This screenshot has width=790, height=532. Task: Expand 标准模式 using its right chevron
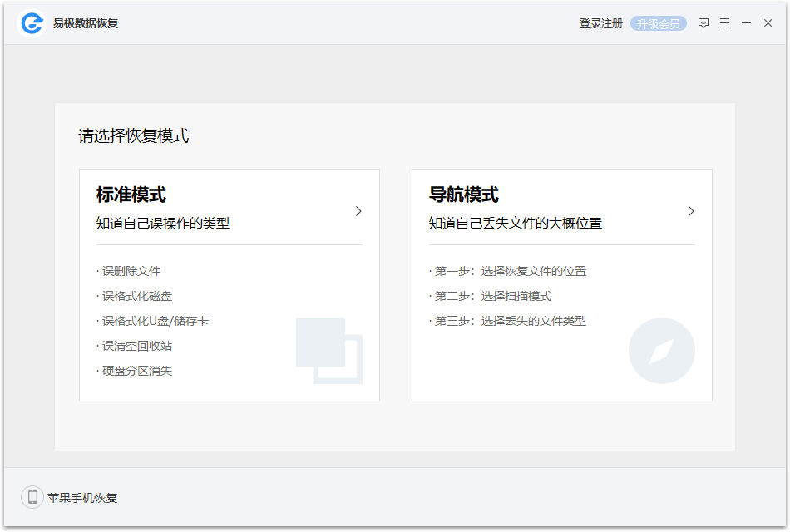click(358, 211)
